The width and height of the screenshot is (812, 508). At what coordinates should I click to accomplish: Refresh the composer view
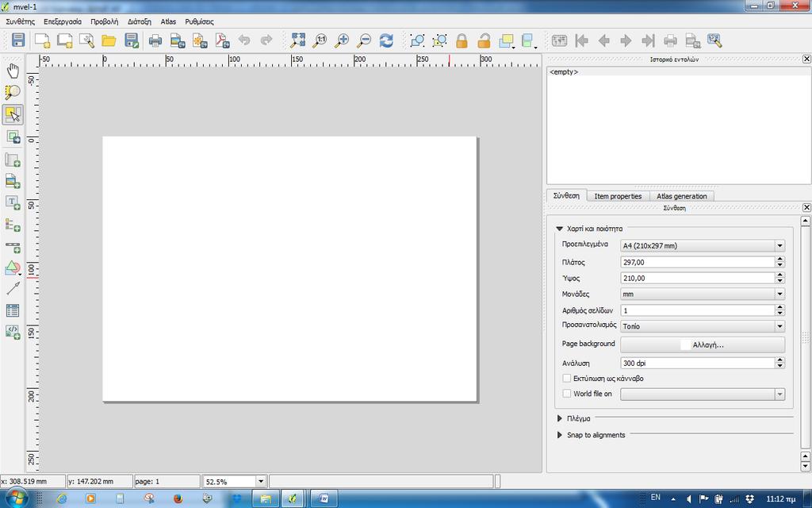(386, 40)
